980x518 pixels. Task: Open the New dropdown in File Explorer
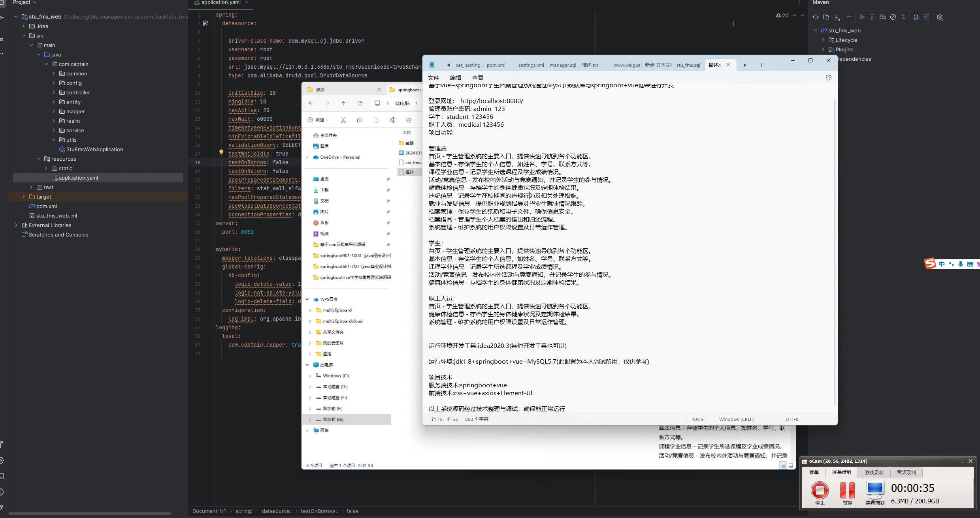click(x=318, y=120)
